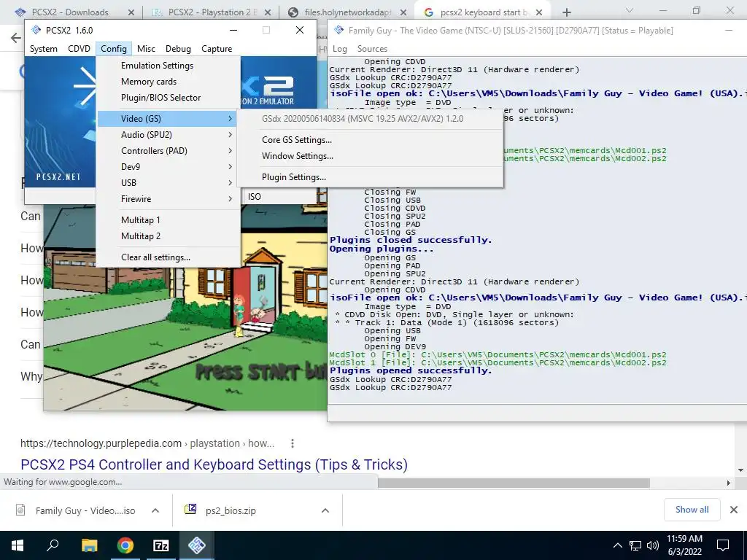Click the scroll down arrow in browser
Viewport: 747px width, 560px height.
click(x=741, y=470)
